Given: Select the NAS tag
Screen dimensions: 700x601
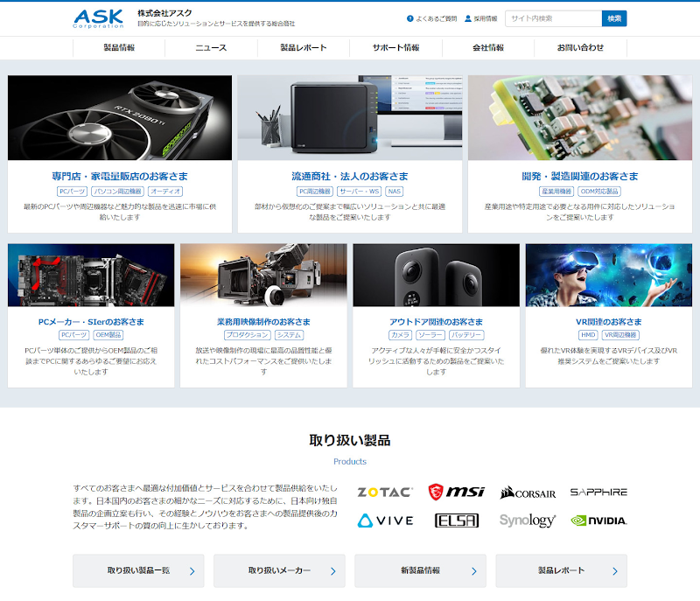Looking at the screenshot, I should pyautogui.click(x=395, y=192).
